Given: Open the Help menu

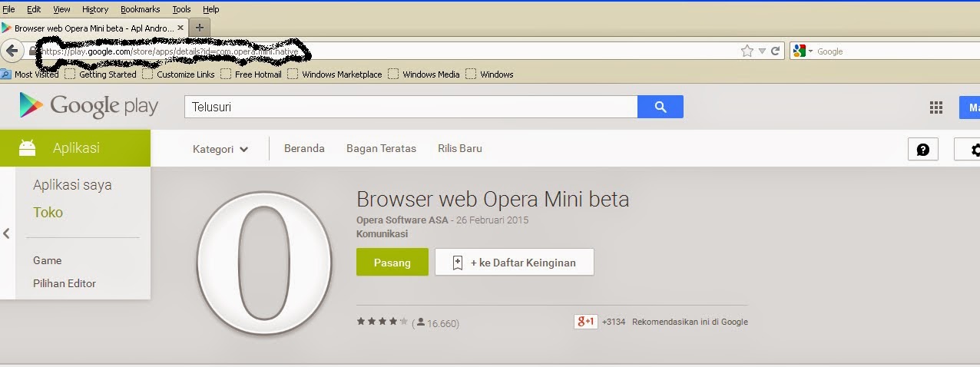Looking at the screenshot, I should [x=210, y=9].
